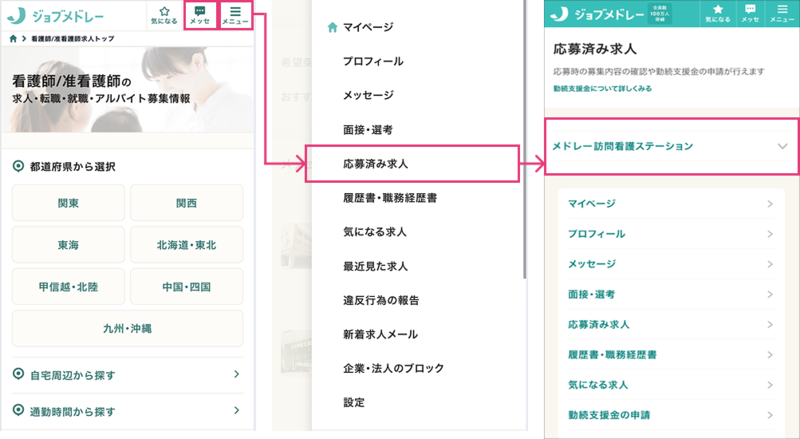Screen dimensions: 800x439
Task: Click chevron on 面接・選考 row, right screen
Action: coord(770,294)
